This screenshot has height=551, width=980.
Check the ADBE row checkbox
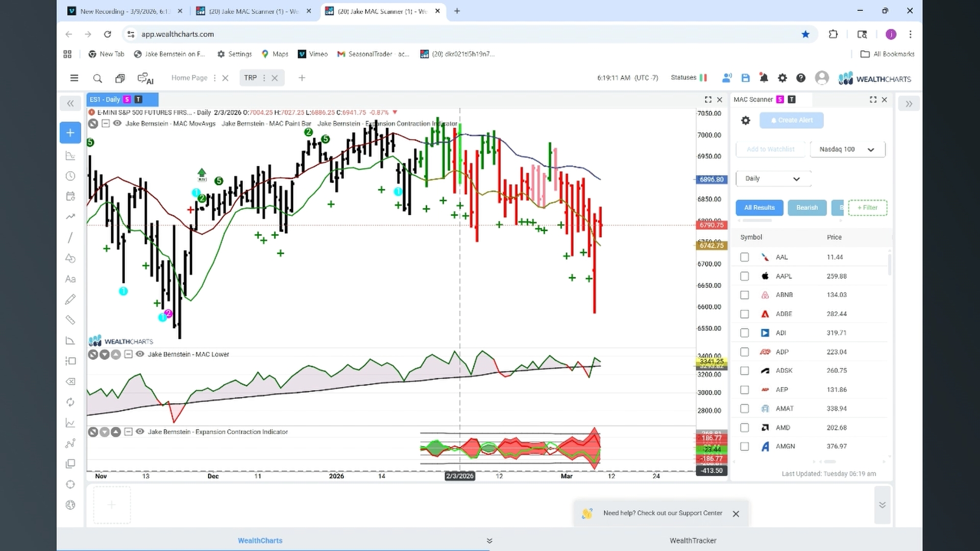pos(745,314)
